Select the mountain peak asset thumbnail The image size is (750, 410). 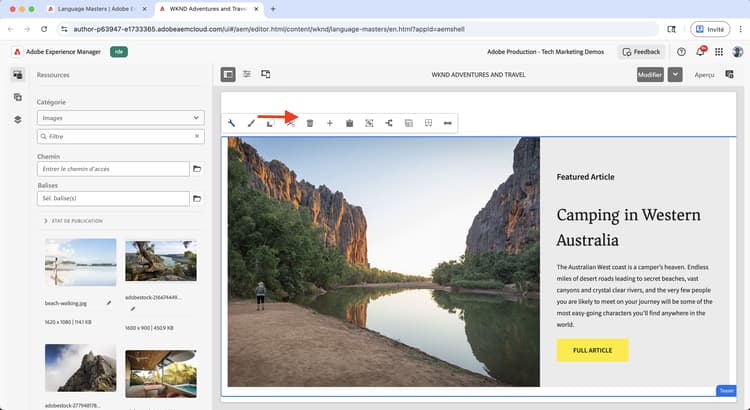click(80, 368)
